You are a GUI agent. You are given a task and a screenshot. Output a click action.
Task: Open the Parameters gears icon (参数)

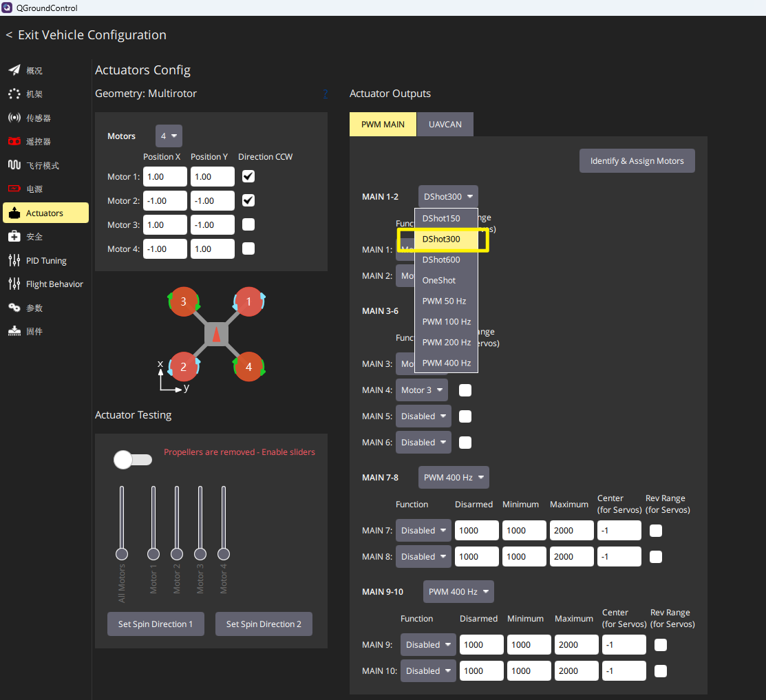pos(14,308)
